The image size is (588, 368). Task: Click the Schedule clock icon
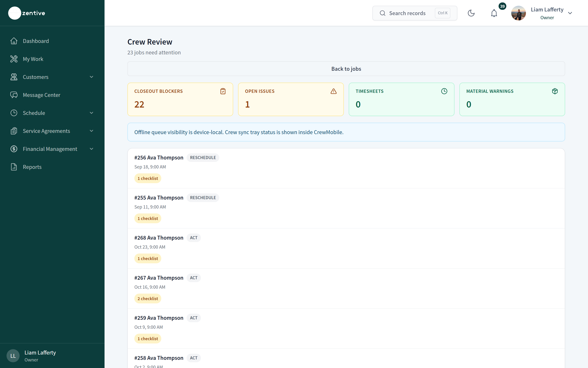[x=14, y=113]
